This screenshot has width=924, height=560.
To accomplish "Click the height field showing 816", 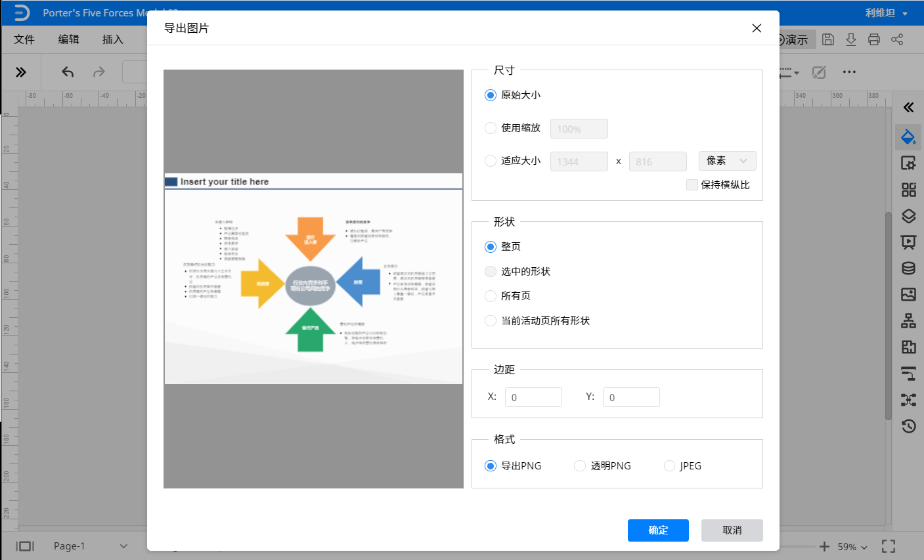I will click(657, 162).
